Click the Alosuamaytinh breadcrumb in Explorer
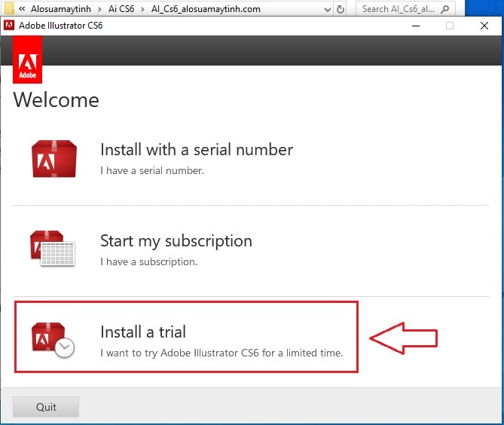 (x=61, y=9)
